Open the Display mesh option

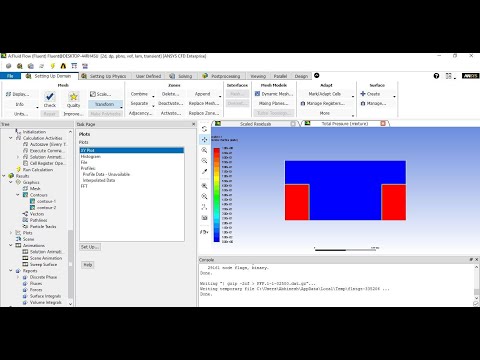[17, 94]
